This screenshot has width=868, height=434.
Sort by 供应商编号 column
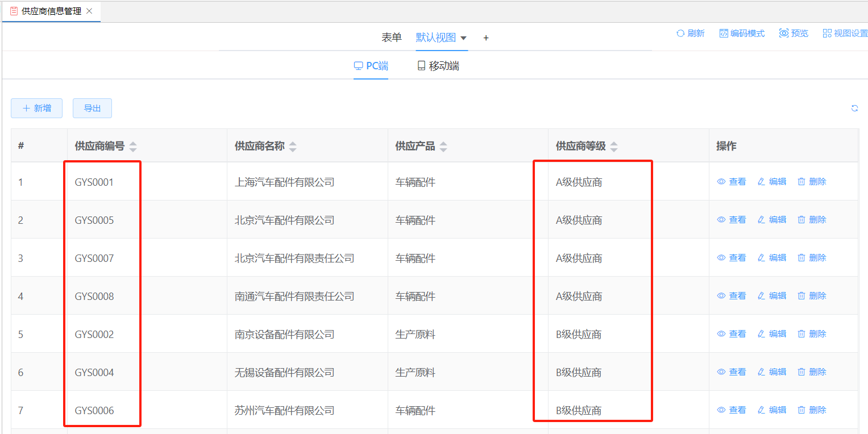133,147
